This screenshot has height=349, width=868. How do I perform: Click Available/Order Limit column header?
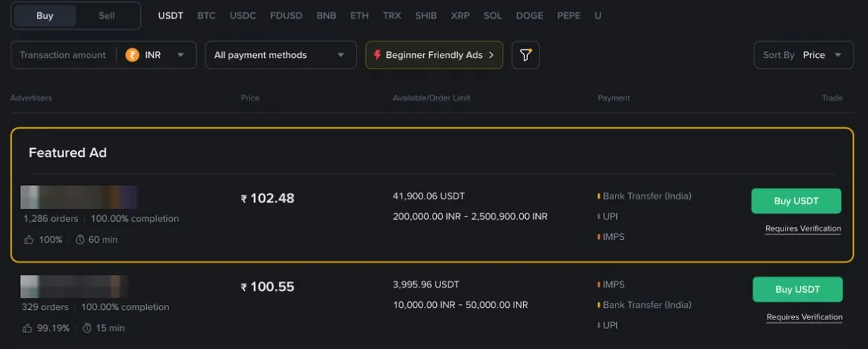432,98
